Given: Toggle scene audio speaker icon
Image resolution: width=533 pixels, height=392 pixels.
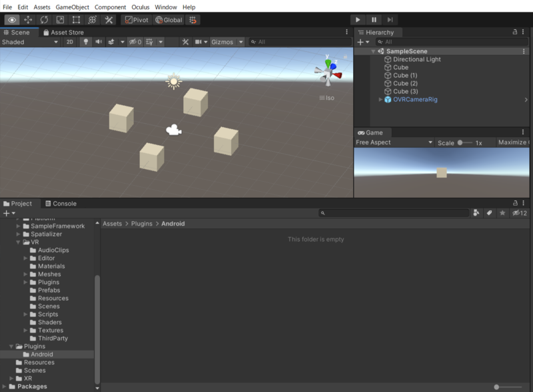Looking at the screenshot, I should 99,42.
